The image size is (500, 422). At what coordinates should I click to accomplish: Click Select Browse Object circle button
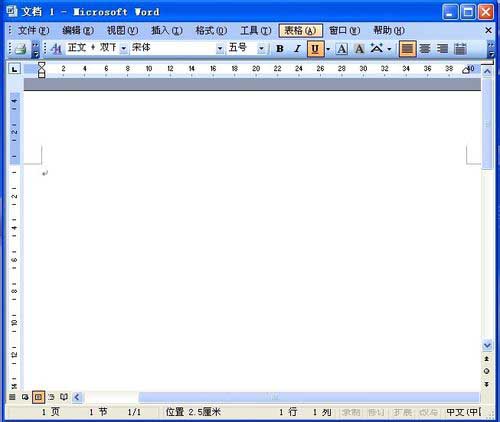point(487,371)
